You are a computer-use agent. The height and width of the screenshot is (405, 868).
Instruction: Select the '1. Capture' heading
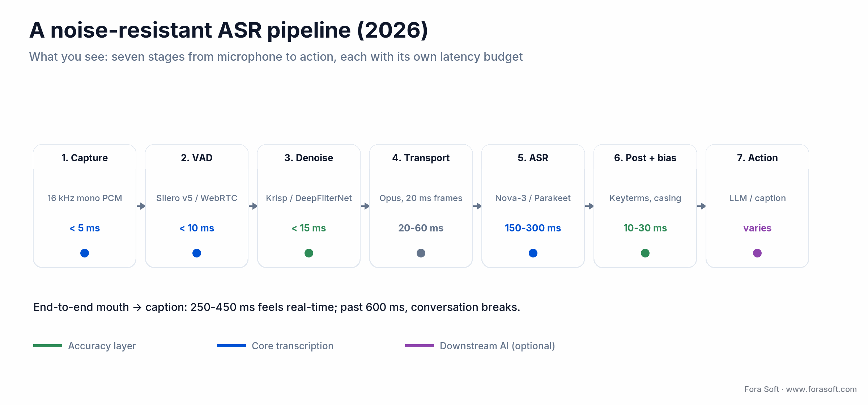coord(85,158)
